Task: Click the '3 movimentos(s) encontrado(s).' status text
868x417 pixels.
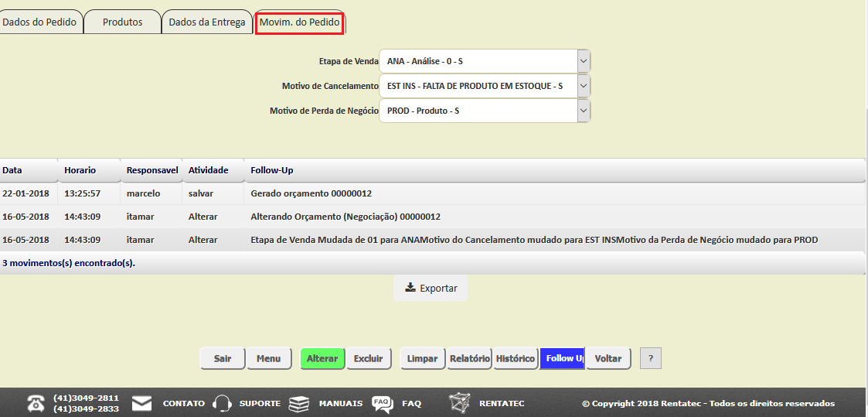Action: point(69,263)
